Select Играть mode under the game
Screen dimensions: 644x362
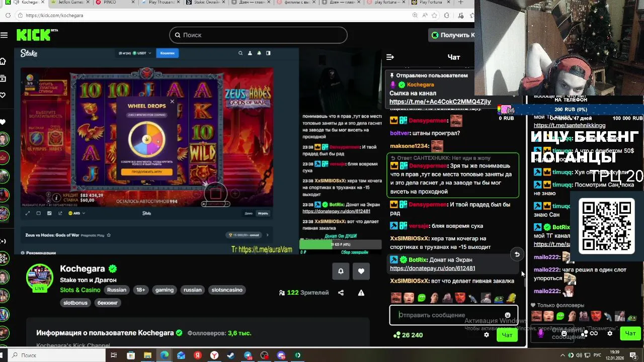tap(263, 213)
